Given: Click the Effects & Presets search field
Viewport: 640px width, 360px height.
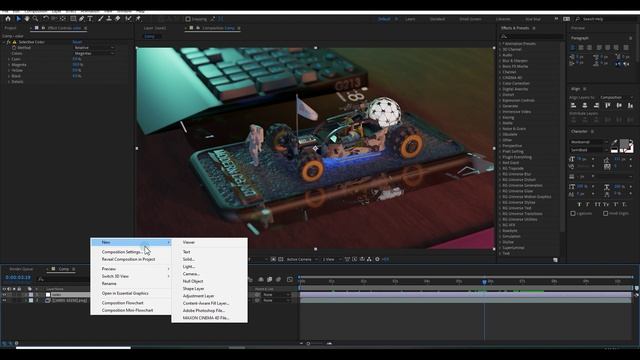Looking at the screenshot, I should pyautogui.click(x=531, y=36).
